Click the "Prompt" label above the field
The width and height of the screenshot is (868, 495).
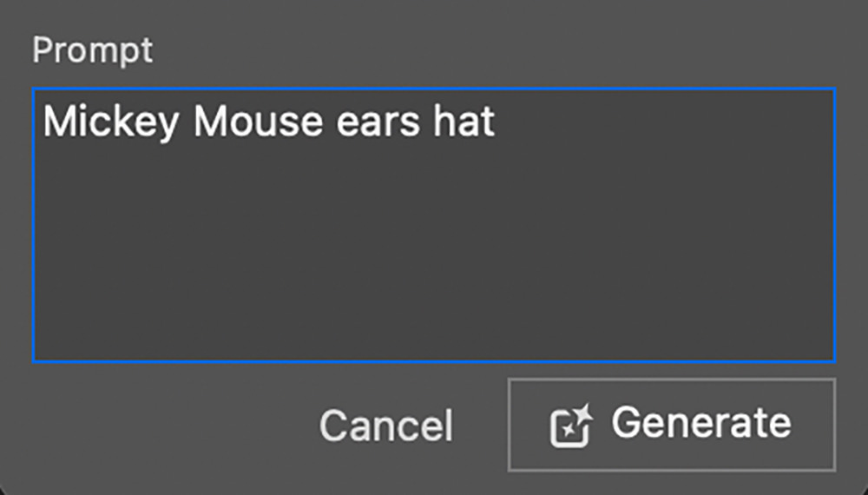coord(93,51)
